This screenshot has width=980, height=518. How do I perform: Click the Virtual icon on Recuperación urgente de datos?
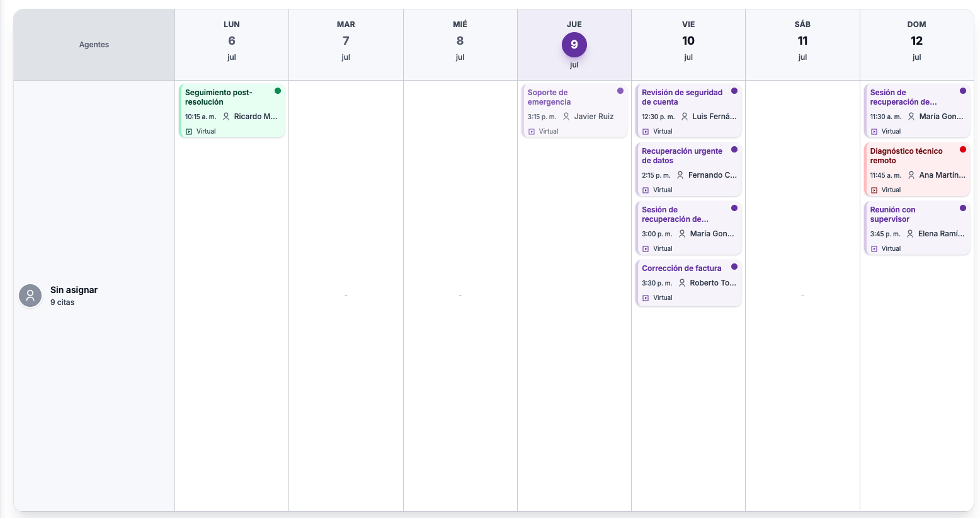[646, 190]
